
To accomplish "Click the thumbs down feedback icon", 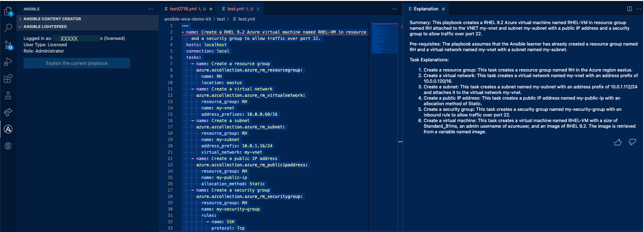I will click(x=632, y=142).
